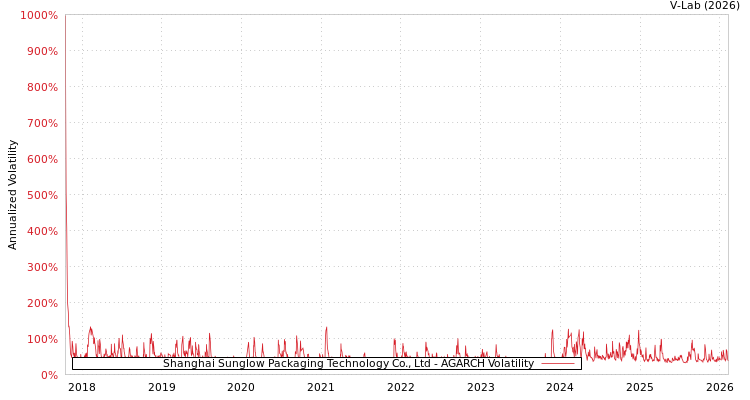Click the 900% y-axis label
Screen dimensions: 750x400
click(41, 51)
